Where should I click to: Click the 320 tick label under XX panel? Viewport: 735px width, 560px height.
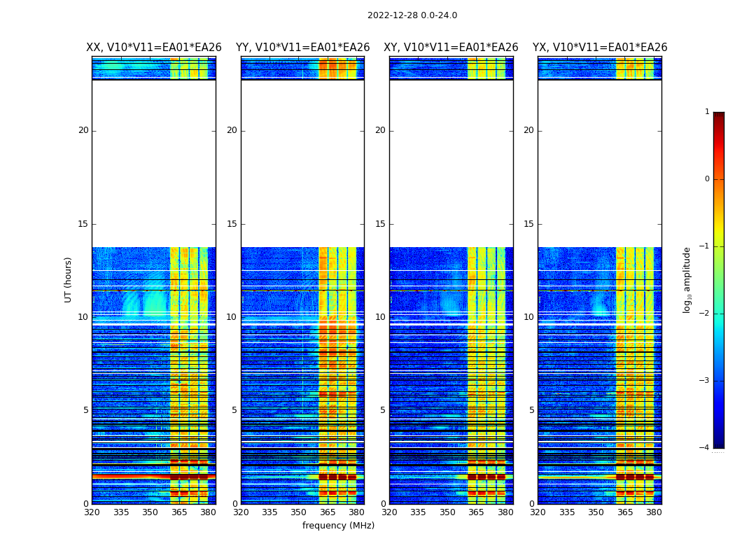point(92,512)
